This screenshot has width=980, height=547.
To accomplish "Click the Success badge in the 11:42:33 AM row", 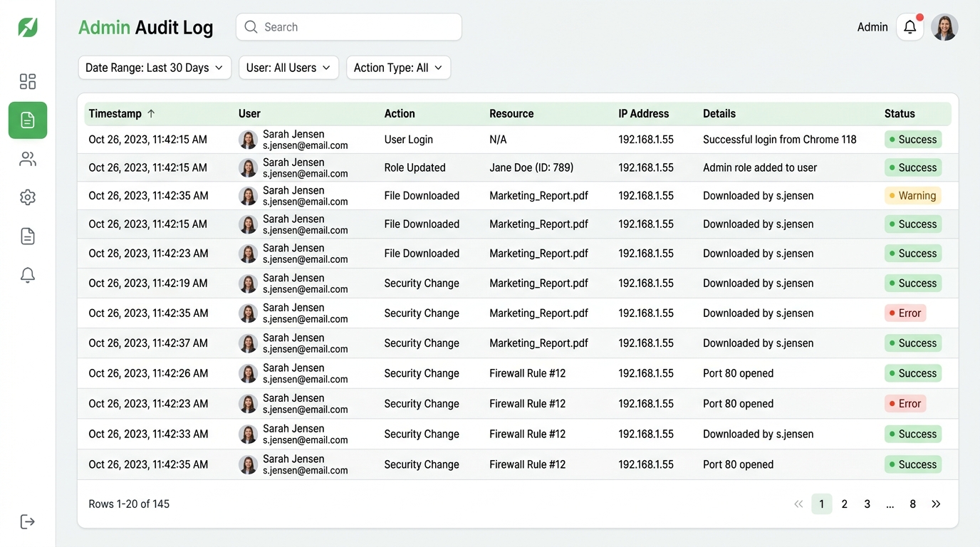I will point(913,434).
